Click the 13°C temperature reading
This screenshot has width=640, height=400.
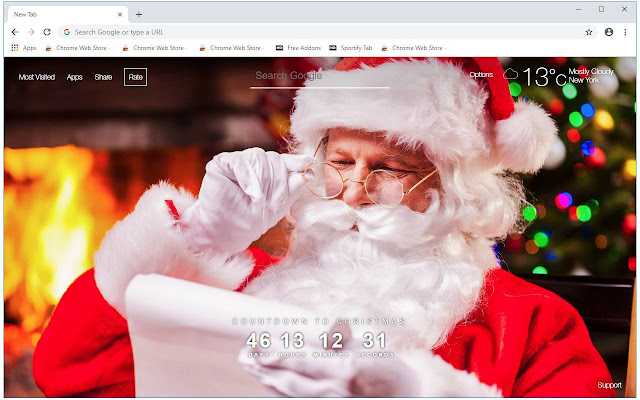[544, 77]
